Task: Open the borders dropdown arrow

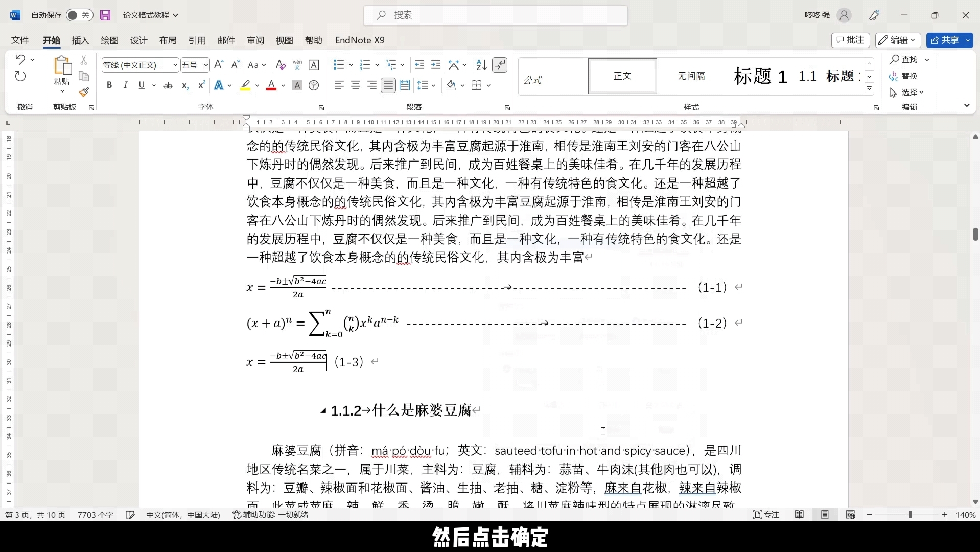Action: point(489,85)
